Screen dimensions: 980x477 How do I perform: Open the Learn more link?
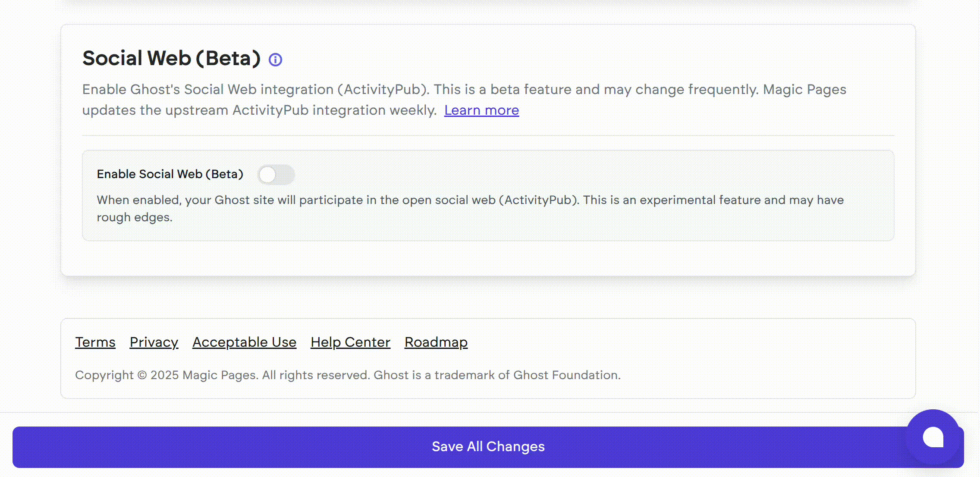481,110
